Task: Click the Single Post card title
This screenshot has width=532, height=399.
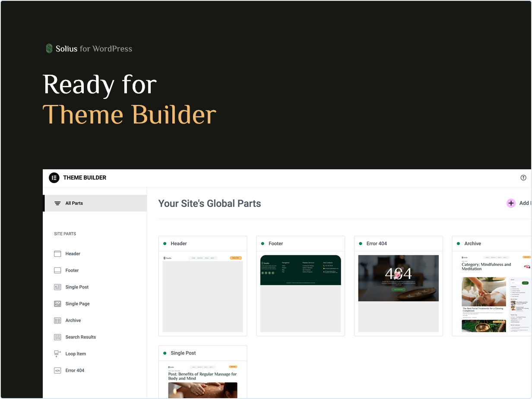Action: (183, 353)
